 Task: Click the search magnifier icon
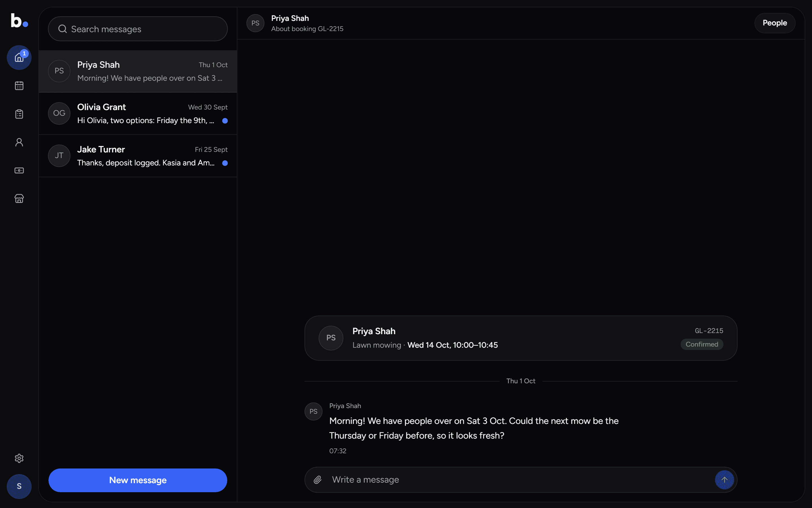tap(62, 29)
